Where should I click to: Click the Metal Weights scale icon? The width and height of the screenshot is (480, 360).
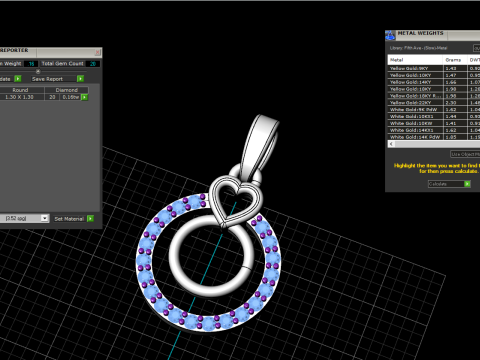390,35
